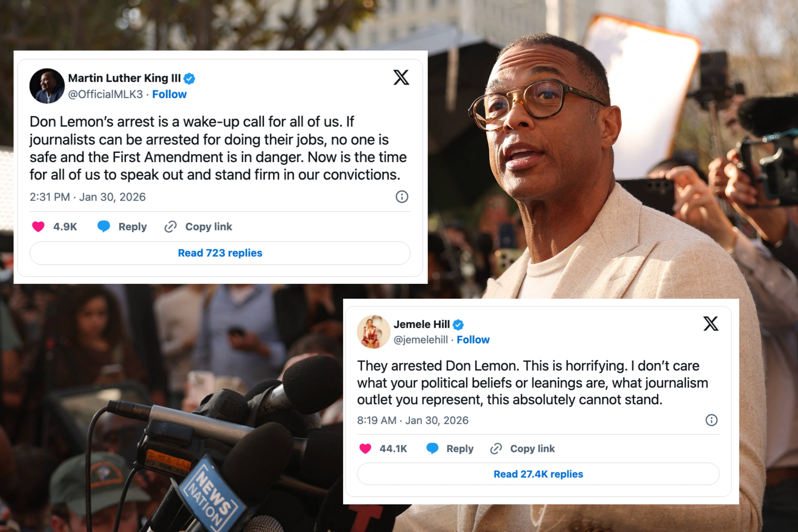Open info icon on the 2:31 PM tweet
Viewport: 798px width, 532px height.
402,197
